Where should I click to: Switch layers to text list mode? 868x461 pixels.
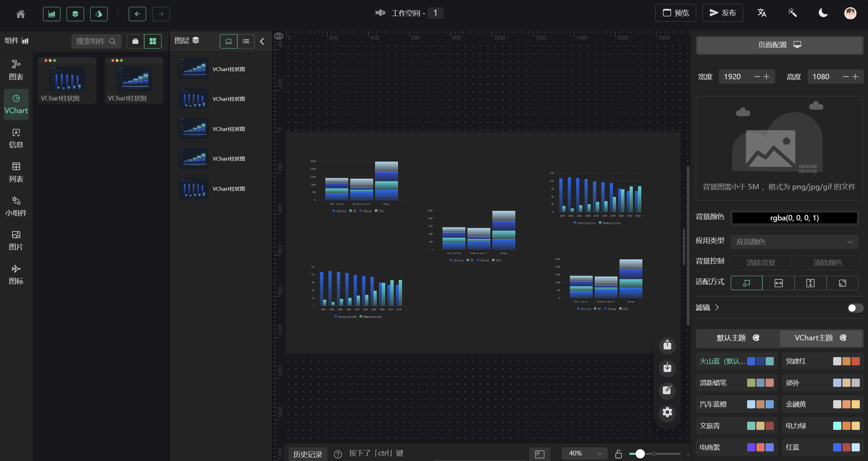coord(246,41)
